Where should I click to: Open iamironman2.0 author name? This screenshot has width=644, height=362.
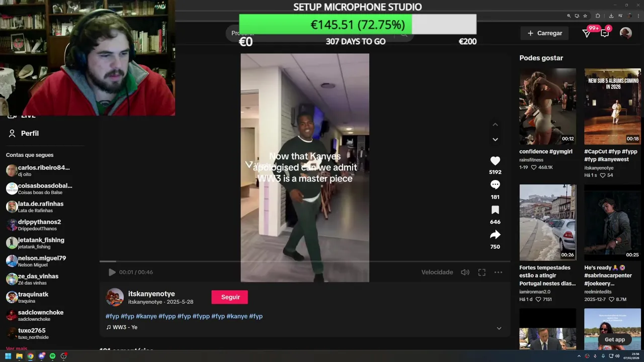pos(535,292)
